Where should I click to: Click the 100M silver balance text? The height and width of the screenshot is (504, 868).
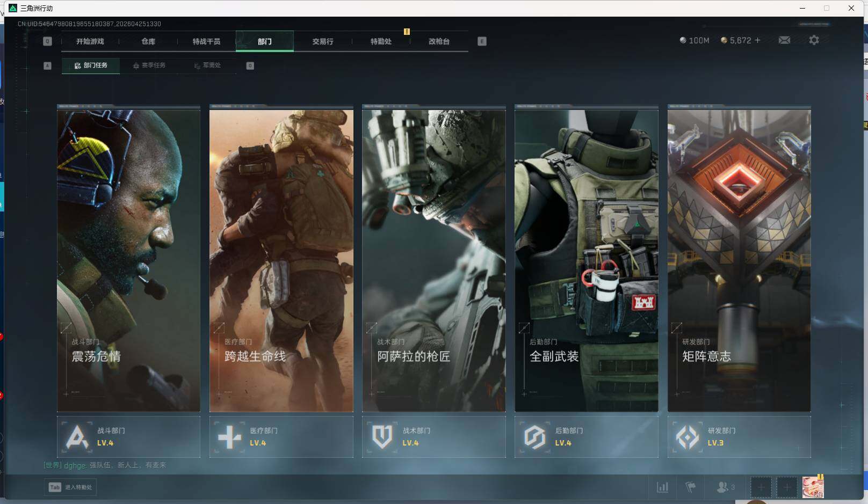pyautogui.click(x=699, y=40)
